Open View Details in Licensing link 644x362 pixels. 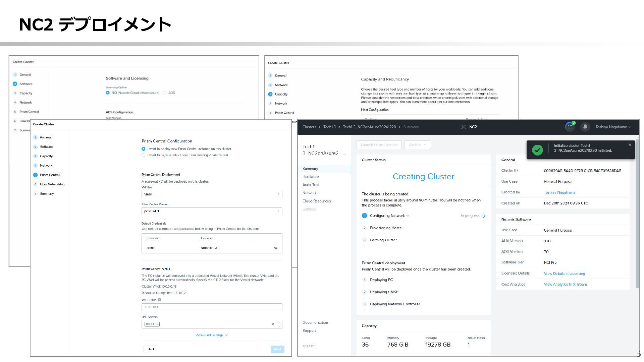click(564, 274)
